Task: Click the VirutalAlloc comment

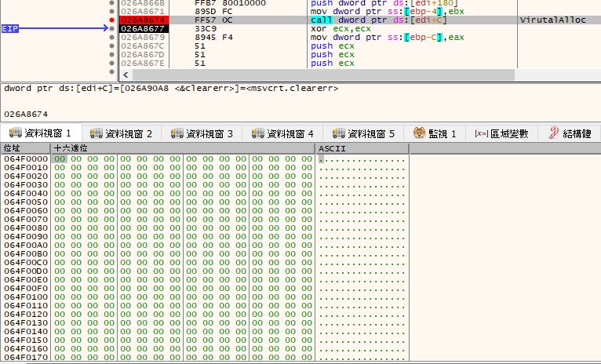Action: click(552, 20)
